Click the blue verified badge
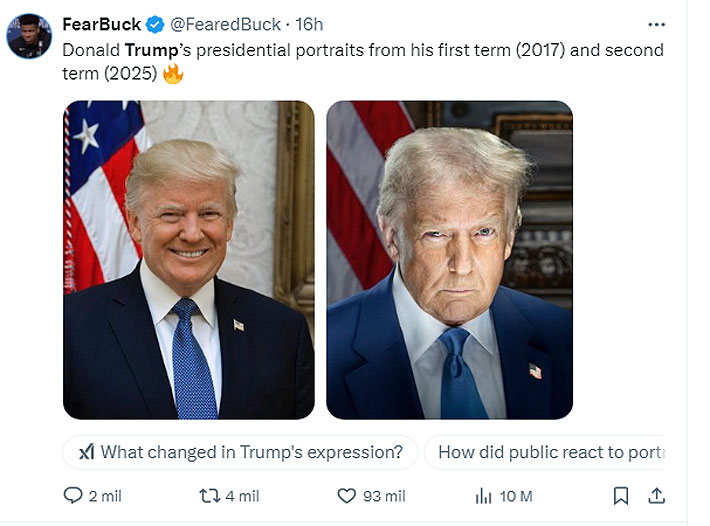The width and height of the screenshot is (710, 526). (156, 24)
